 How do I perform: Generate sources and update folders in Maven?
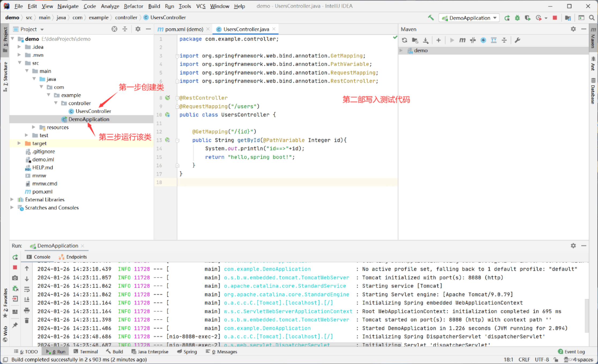pyautogui.click(x=415, y=40)
